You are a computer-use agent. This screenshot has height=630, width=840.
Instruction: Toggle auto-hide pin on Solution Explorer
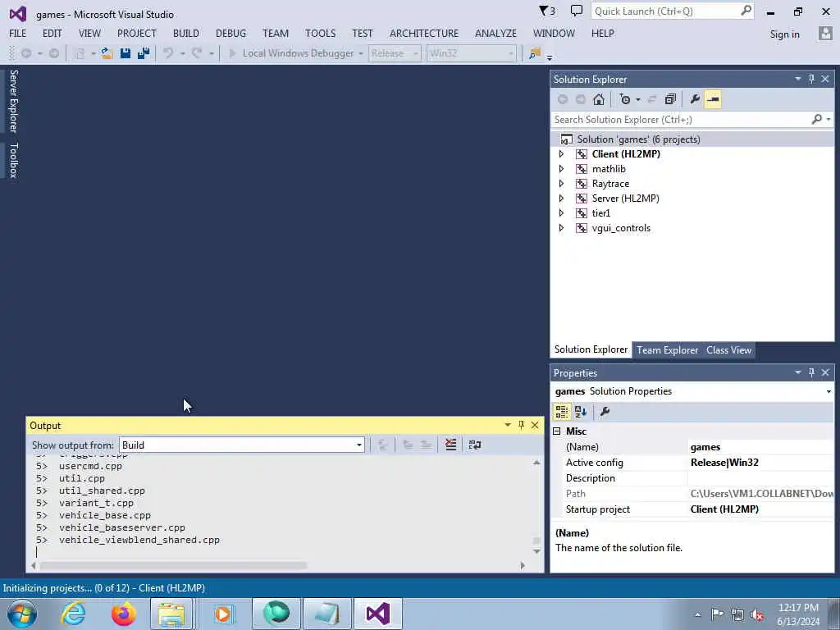[x=811, y=79]
